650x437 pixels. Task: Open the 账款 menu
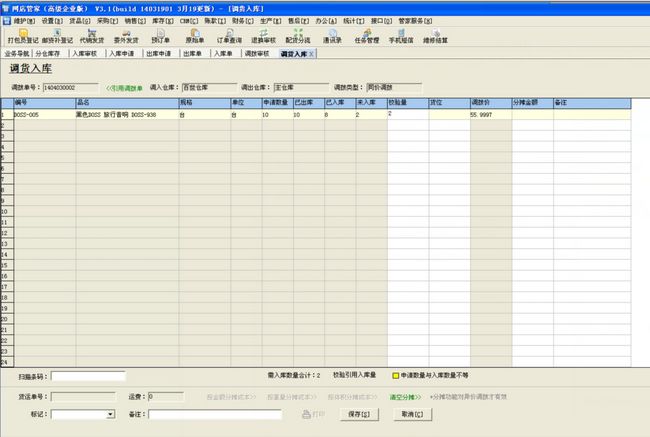tap(215, 21)
